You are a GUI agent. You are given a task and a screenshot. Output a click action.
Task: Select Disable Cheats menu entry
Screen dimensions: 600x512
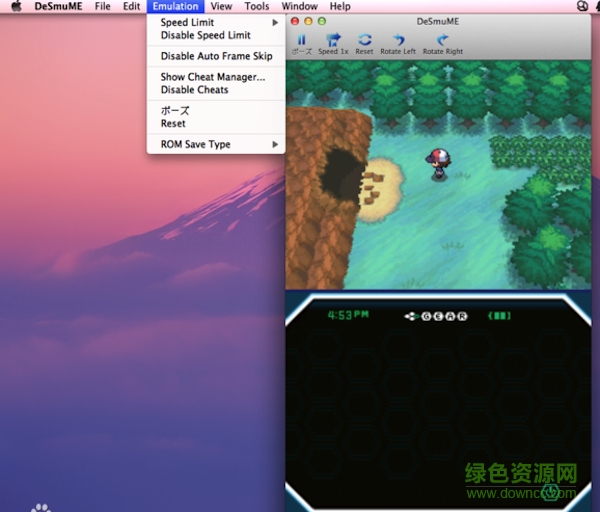(x=216, y=90)
